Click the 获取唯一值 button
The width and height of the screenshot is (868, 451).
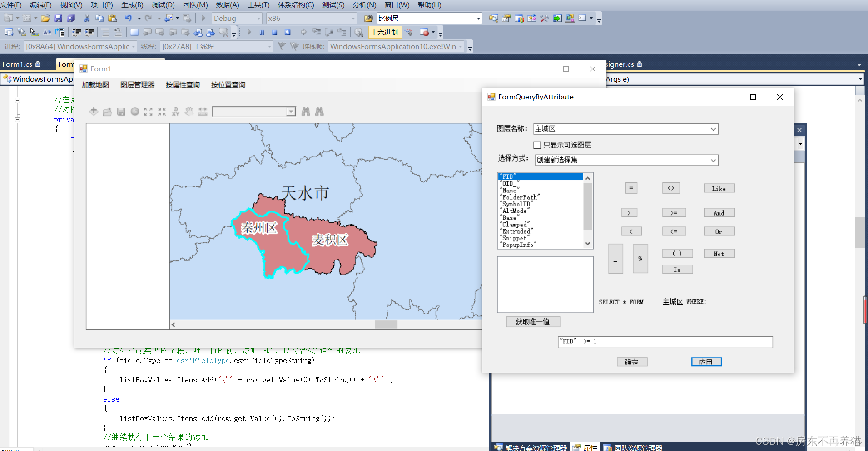(533, 322)
